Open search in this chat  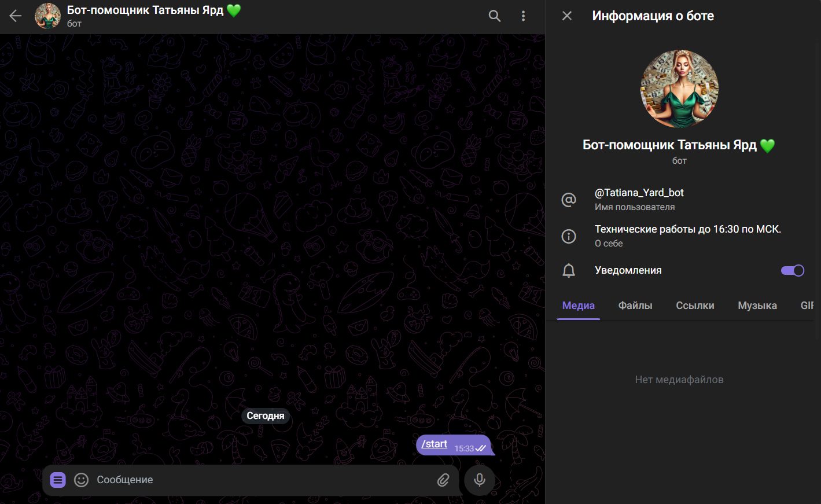(x=495, y=16)
